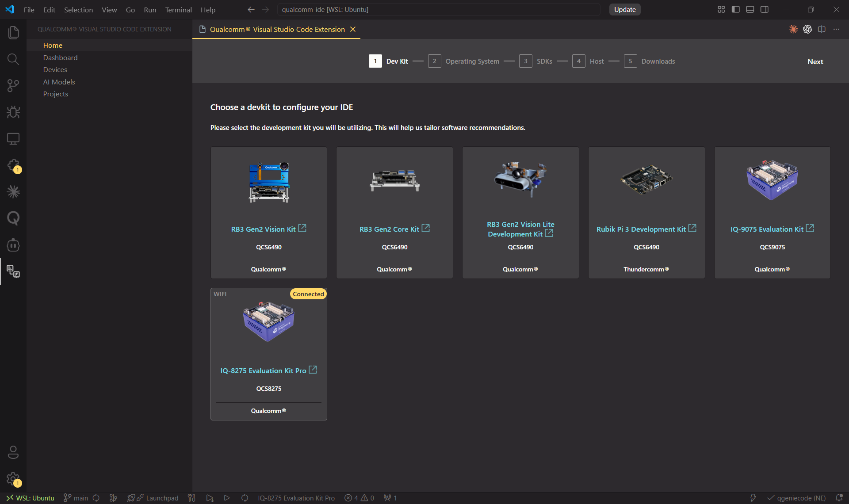Screen dimensions: 849x504
Task: Go to step 5 Downloads
Action: pyautogui.click(x=649, y=61)
